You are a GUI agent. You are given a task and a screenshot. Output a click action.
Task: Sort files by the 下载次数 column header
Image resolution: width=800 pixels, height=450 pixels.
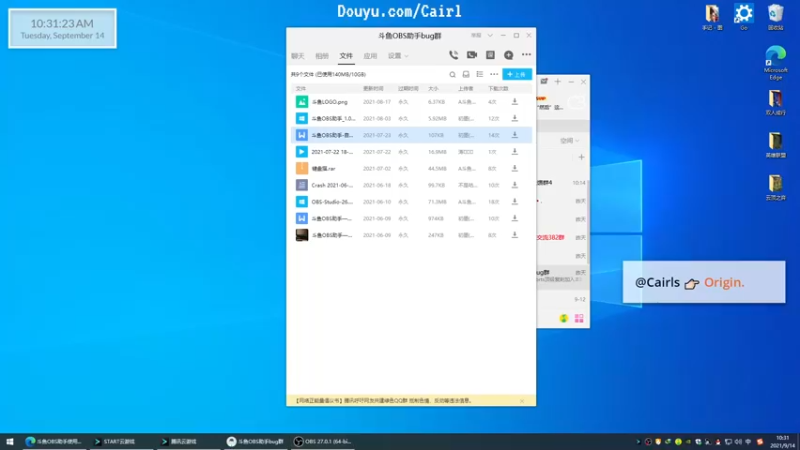tap(498, 89)
